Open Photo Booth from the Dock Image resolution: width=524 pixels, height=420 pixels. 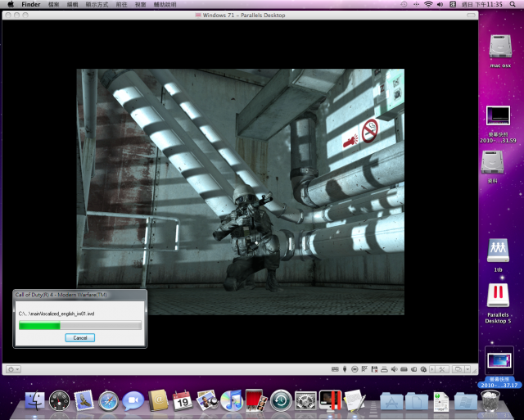tap(256, 400)
